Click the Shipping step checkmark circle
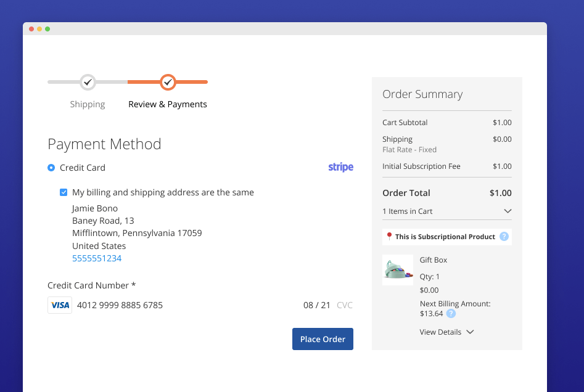The height and width of the screenshot is (392, 584). coord(88,81)
